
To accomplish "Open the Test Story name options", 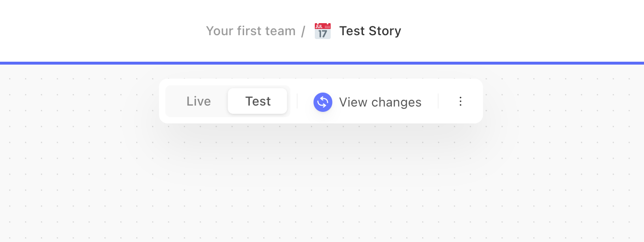I will [370, 31].
